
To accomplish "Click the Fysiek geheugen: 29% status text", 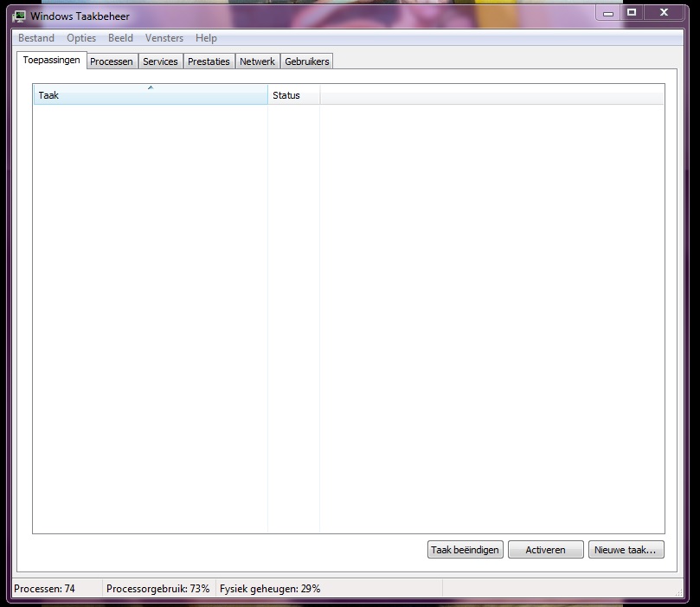I will coord(270,589).
